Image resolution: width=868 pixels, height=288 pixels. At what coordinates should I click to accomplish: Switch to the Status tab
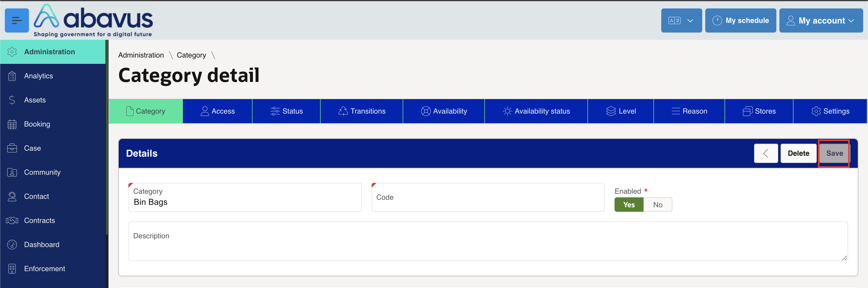286,111
